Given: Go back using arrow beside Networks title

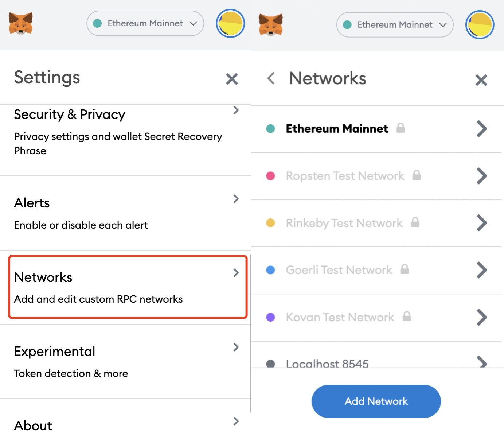Looking at the screenshot, I should click(x=271, y=78).
